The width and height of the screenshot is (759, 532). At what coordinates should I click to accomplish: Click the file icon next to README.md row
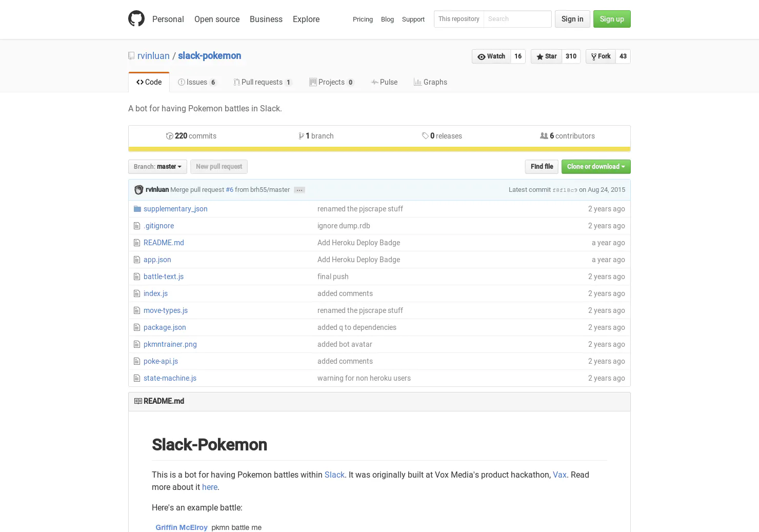137,243
